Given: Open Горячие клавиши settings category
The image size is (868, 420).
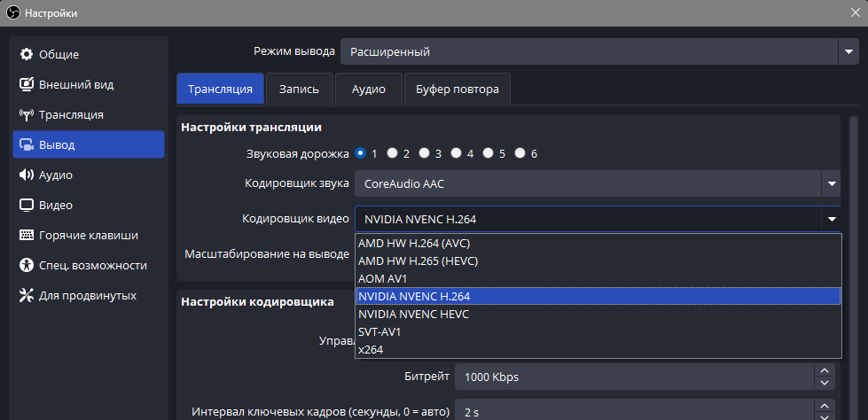Looking at the screenshot, I should click(89, 235).
